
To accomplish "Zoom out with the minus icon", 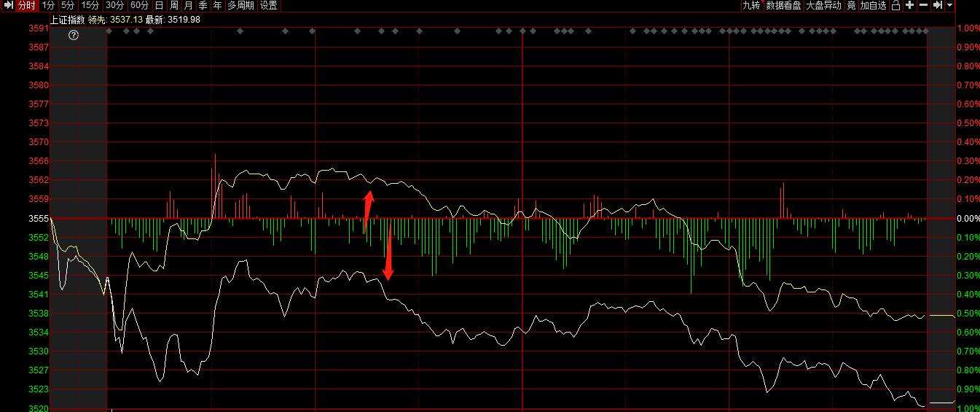I will point(923,5).
